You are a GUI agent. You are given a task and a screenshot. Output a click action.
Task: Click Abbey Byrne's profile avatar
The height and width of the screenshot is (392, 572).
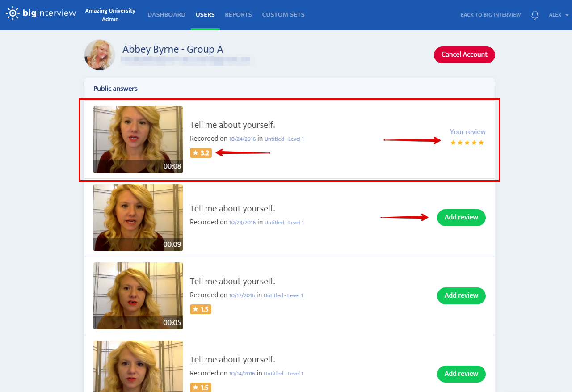tap(100, 55)
